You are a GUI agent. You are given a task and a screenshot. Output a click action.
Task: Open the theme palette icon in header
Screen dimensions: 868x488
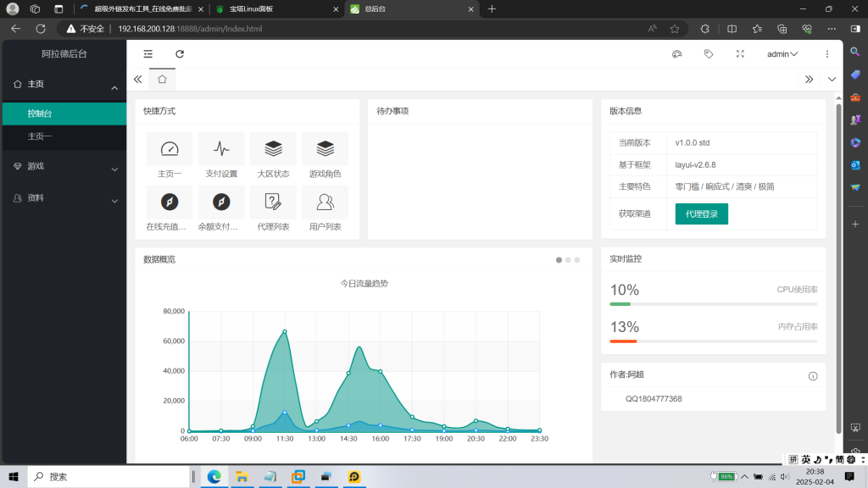[x=676, y=53]
